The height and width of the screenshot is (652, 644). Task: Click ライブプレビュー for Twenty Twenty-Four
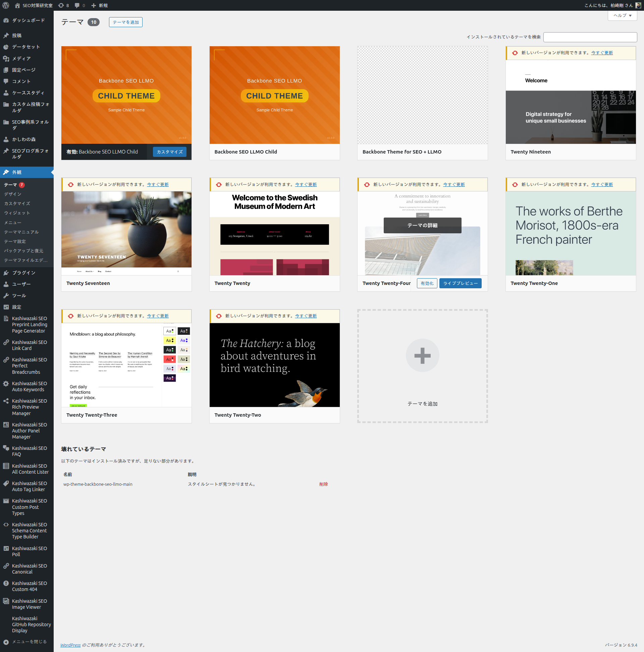point(460,284)
